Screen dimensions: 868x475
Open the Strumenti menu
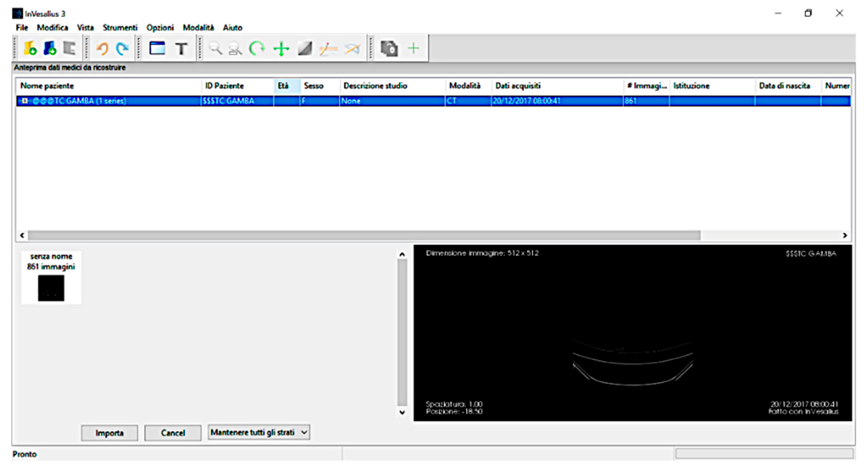click(120, 28)
